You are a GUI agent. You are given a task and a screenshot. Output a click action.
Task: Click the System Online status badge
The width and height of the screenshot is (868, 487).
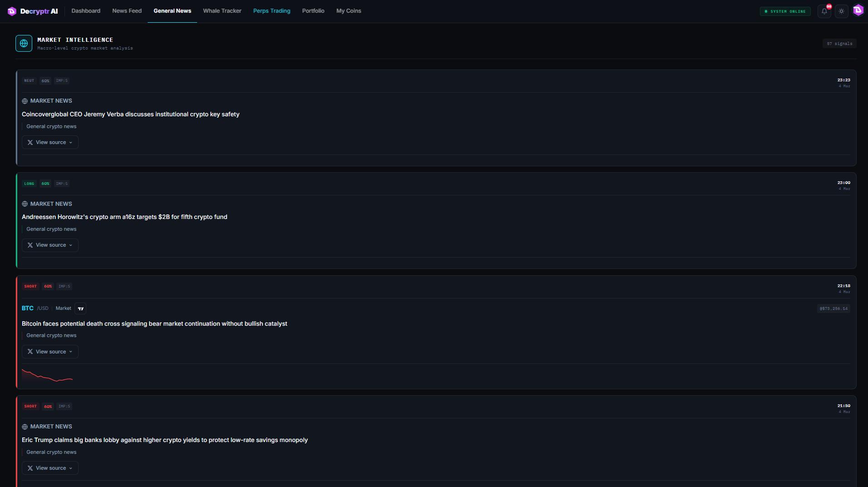pos(785,11)
